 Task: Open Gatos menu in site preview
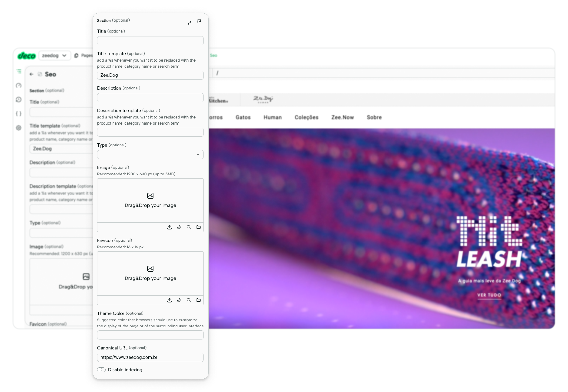(x=243, y=117)
